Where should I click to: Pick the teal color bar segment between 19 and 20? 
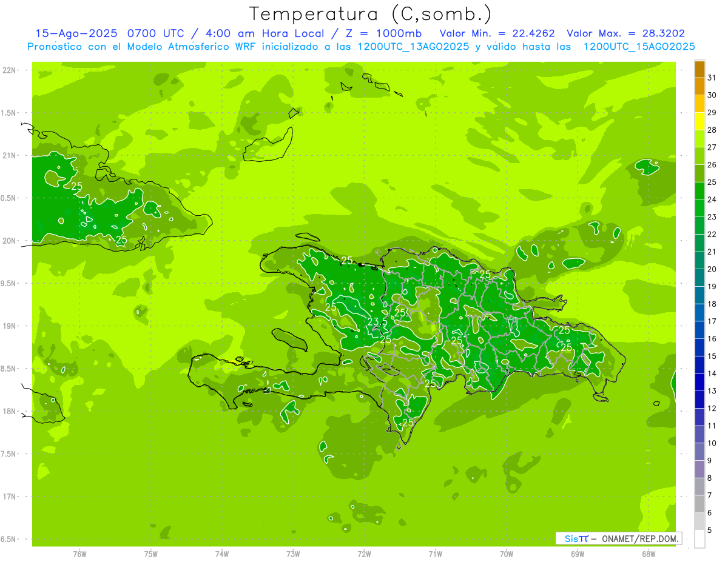[699, 278]
